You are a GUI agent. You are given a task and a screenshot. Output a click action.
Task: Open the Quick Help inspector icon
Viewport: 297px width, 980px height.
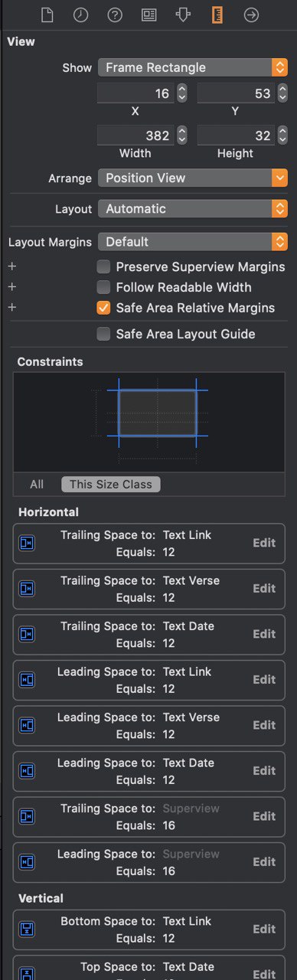115,15
